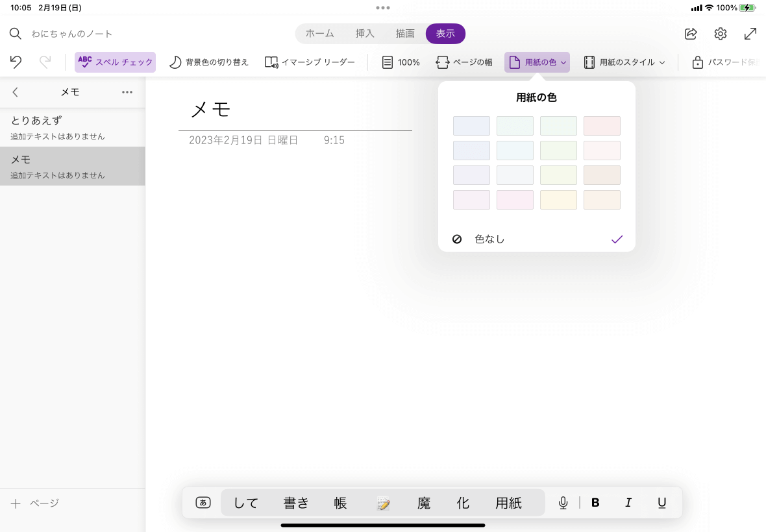
Task: Tap the Wi-Fi status icon
Action: pyautogui.click(x=709, y=8)
